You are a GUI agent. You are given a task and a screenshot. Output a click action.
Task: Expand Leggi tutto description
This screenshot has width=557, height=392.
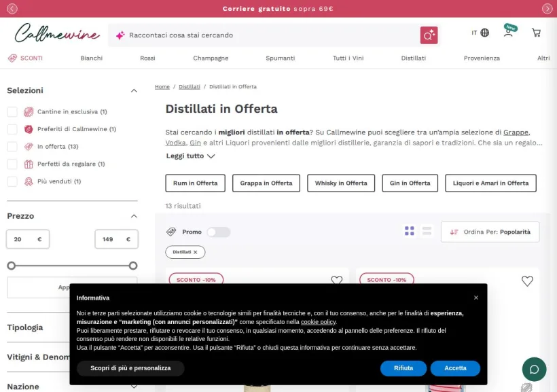pyautogui.click(x=190, y=156)
